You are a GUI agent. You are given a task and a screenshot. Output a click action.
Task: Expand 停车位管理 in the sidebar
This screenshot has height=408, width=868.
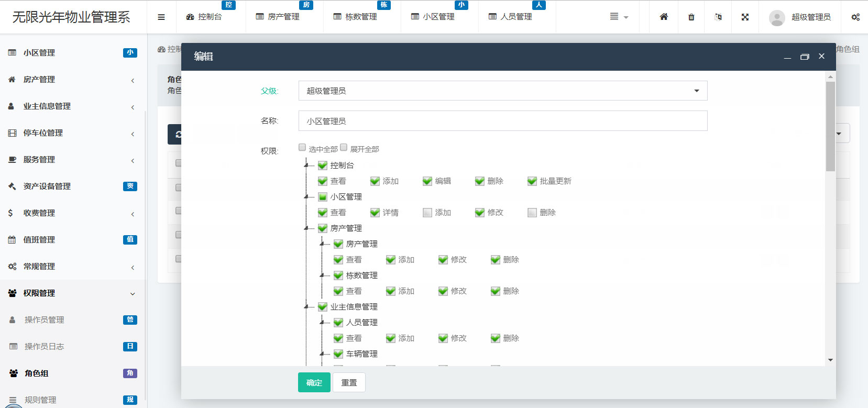[72, 133]
